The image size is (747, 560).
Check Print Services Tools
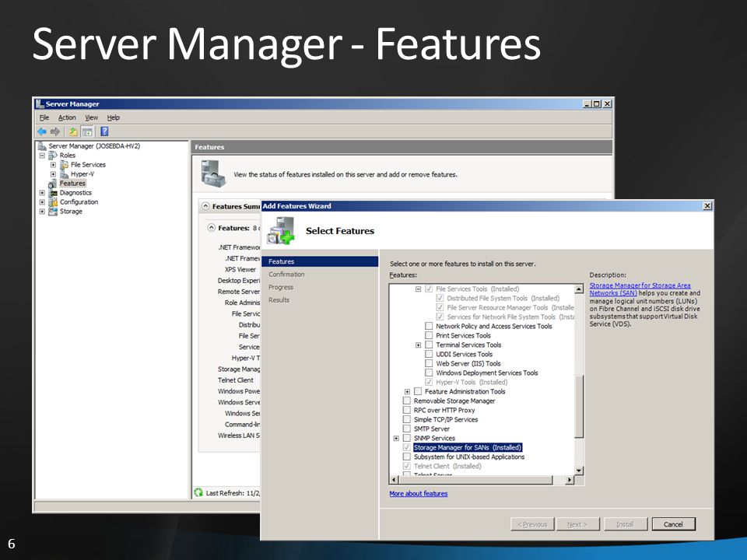click(429, 335)
